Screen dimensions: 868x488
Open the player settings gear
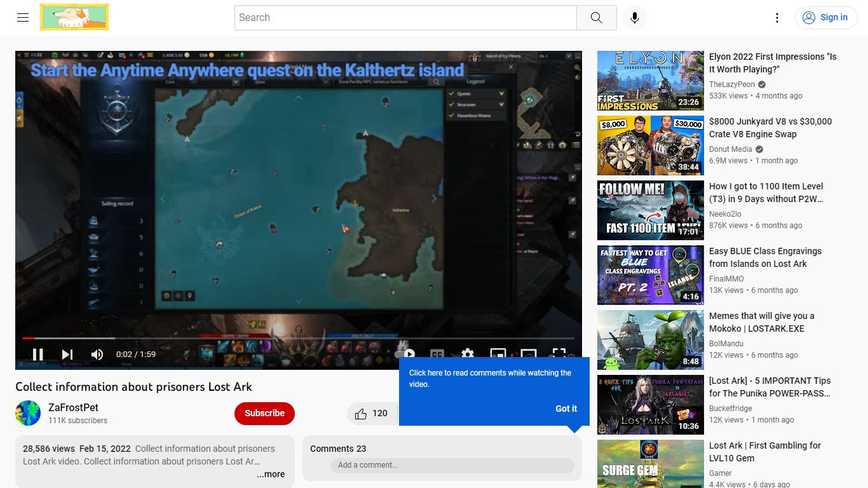tap(468, 354)
